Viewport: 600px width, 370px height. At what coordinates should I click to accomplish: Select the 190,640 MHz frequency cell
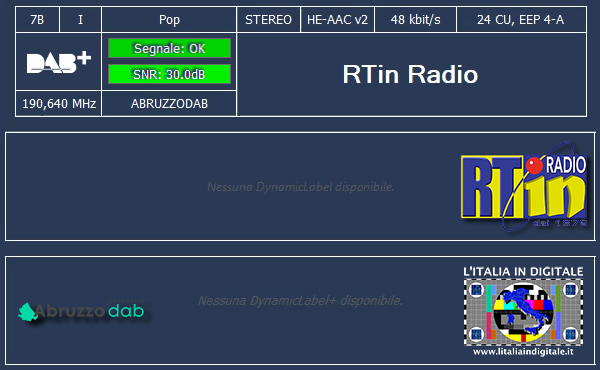(x=59, y=104)
